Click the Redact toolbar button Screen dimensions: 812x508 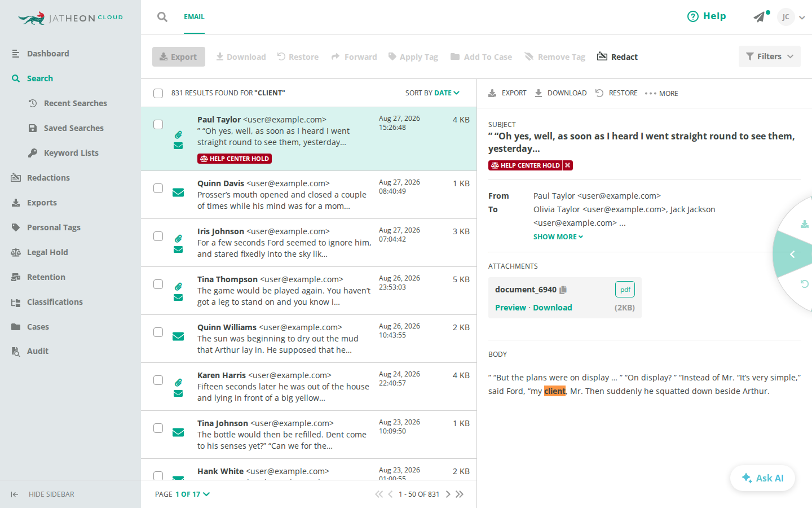click(x=617, y=56)
